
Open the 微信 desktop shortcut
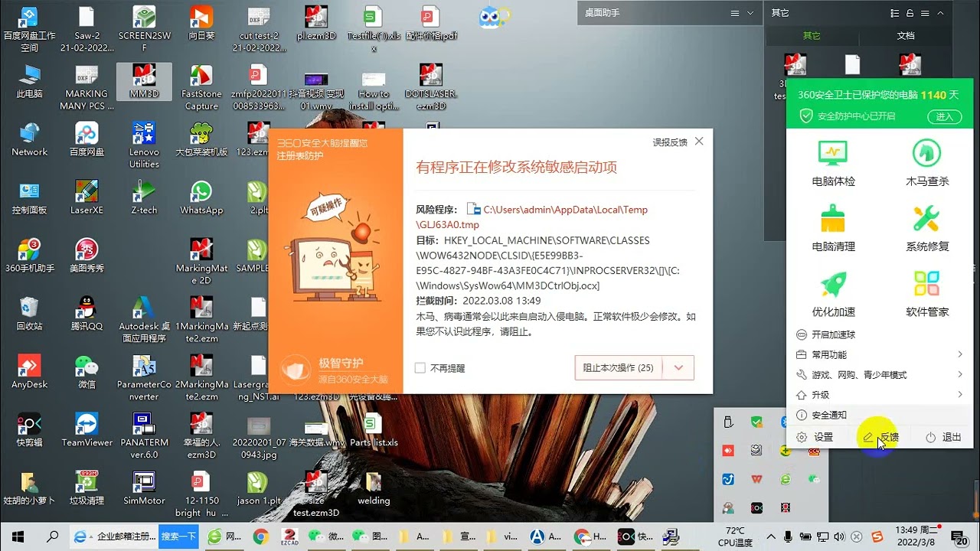click(87, 372)
